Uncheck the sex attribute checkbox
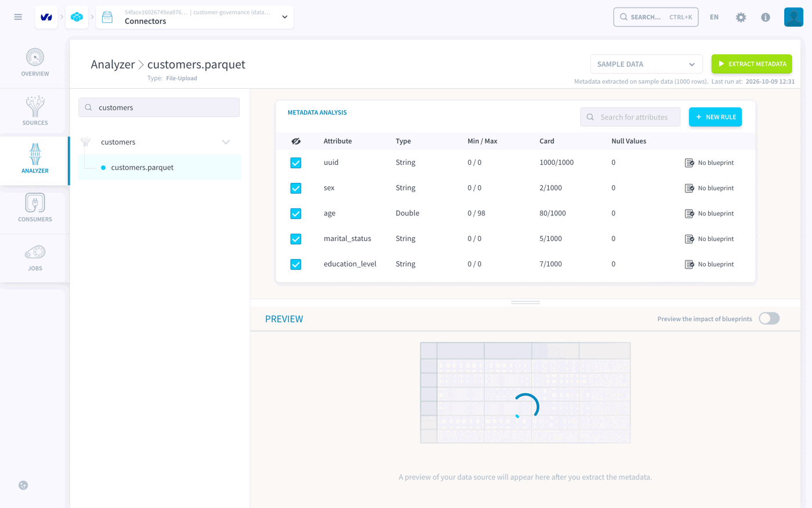 [x=296, y=188]
